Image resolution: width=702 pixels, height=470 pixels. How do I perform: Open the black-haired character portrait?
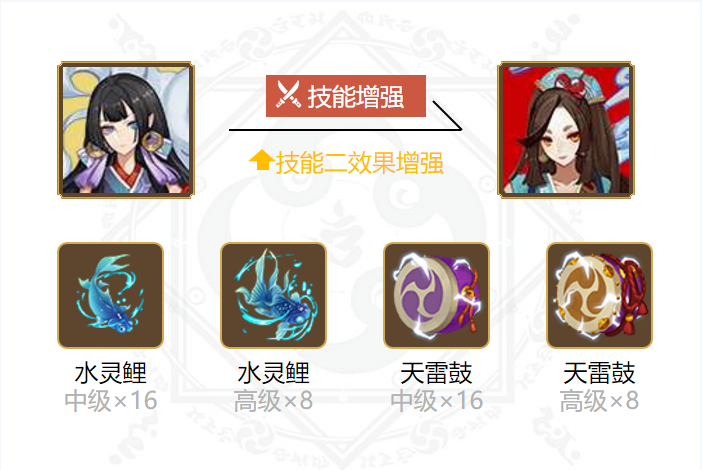126,130
